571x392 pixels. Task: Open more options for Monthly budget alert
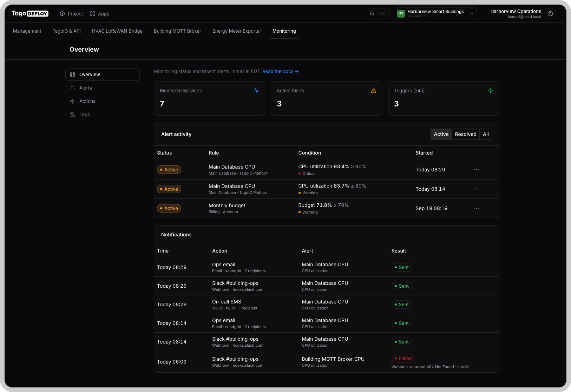(477, 208)
